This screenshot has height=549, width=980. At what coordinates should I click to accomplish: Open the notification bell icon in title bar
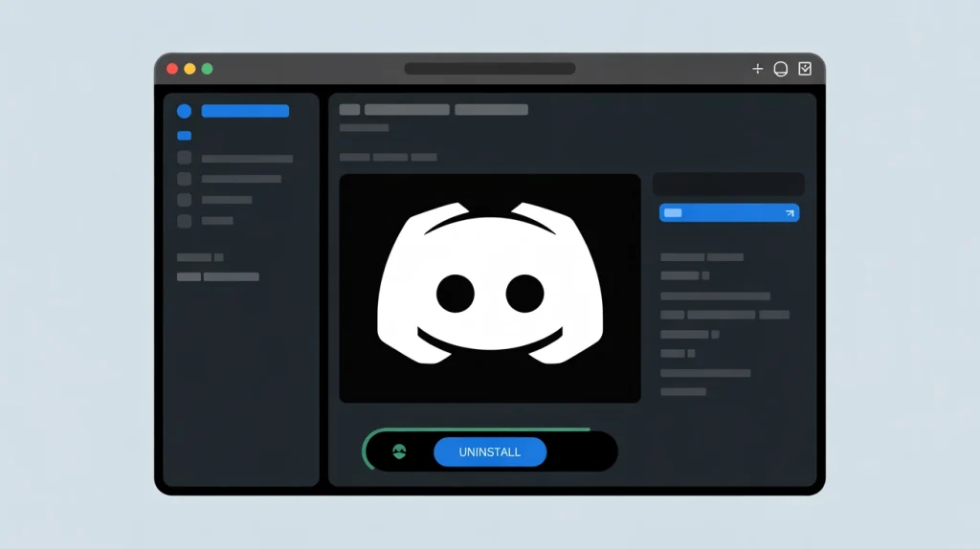coord(781,69)
